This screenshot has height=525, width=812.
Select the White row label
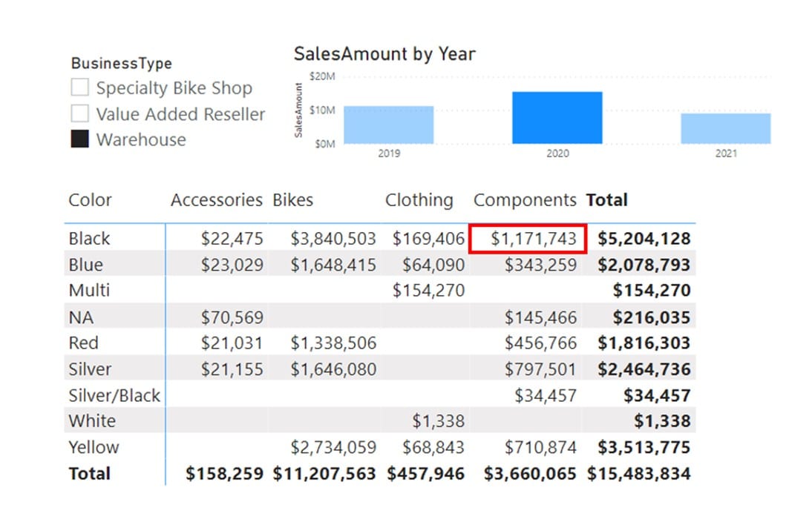[x=92, y=420]
